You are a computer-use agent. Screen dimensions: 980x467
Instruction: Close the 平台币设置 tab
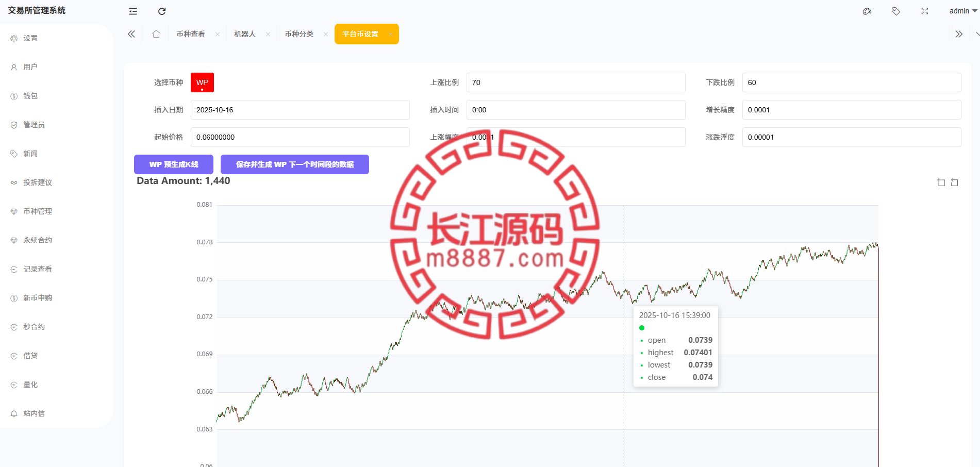pos(390,35)
